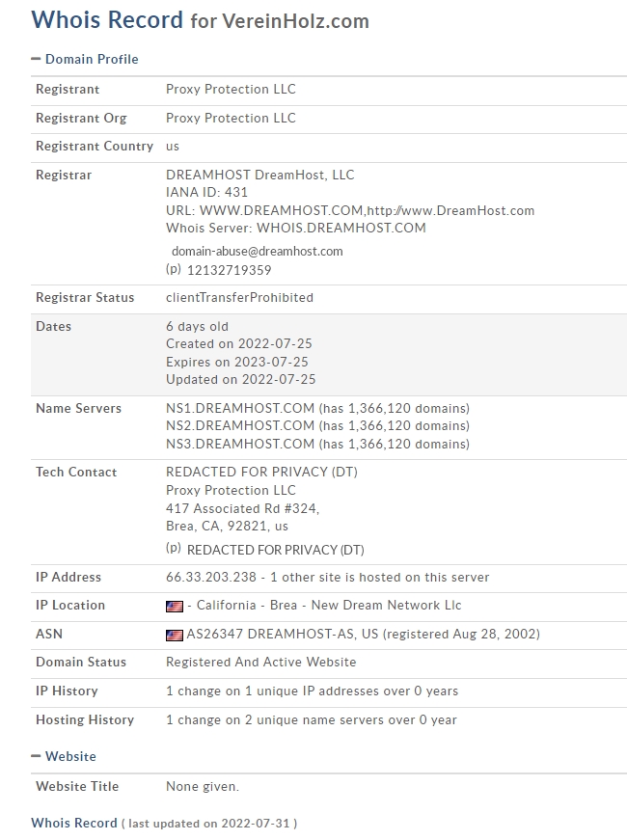Click IP address 66.33.203.238
Screen dimensions: 627x840
(x=211, y=577)
